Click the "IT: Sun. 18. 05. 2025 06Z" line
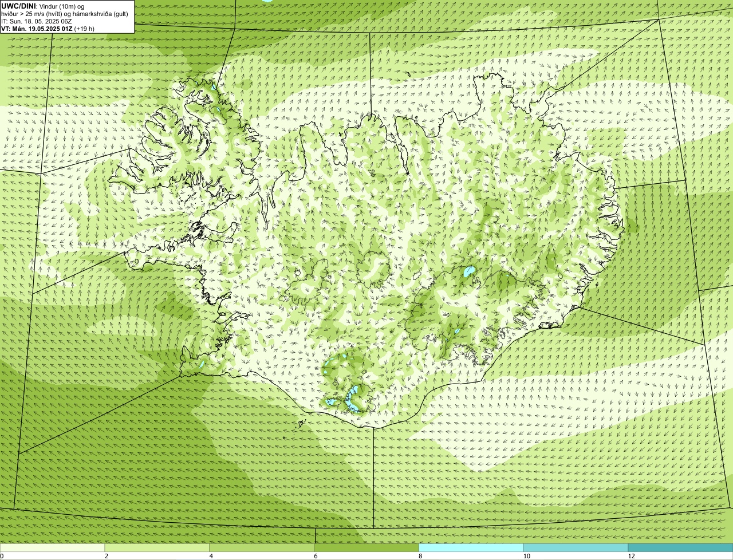 click(37, 21)
